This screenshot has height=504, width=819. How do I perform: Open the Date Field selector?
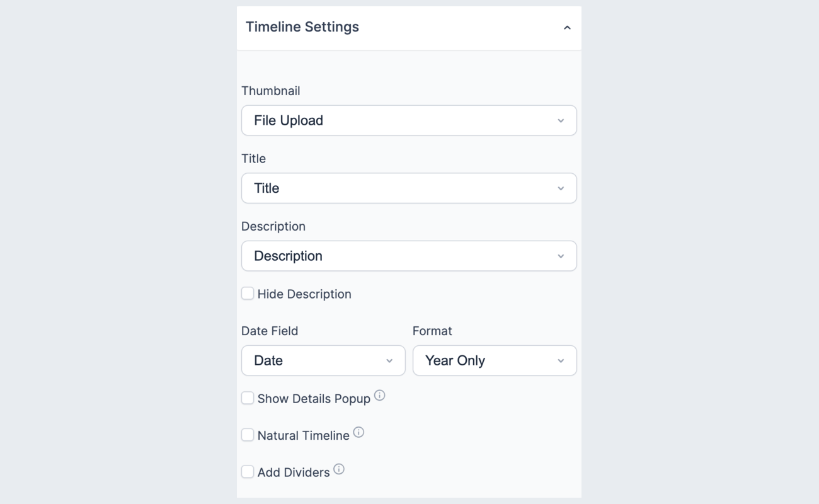click(323, 360)
